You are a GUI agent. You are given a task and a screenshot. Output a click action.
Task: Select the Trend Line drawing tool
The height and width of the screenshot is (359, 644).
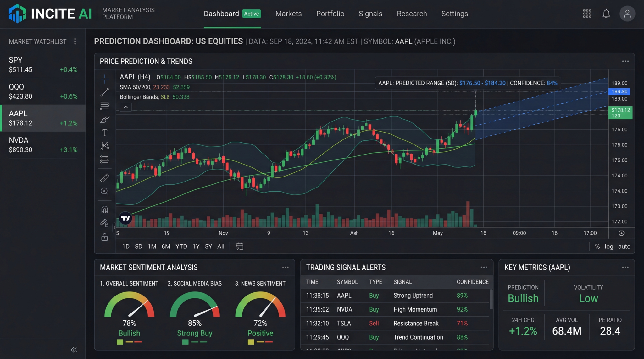104,92
